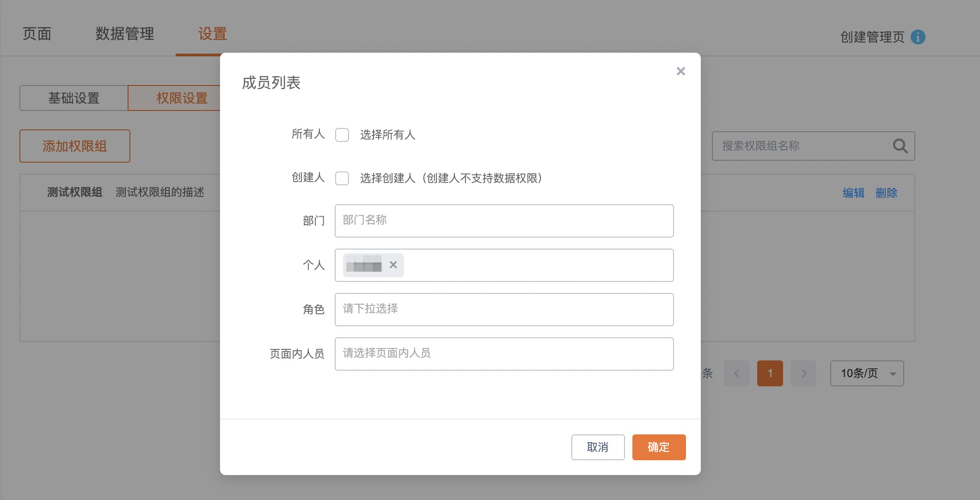Image resolution: width=980 pixels, height=500 pixels.
Task: Expand the 10条/页 page size dropdown
Action: (x=867, y=373)
